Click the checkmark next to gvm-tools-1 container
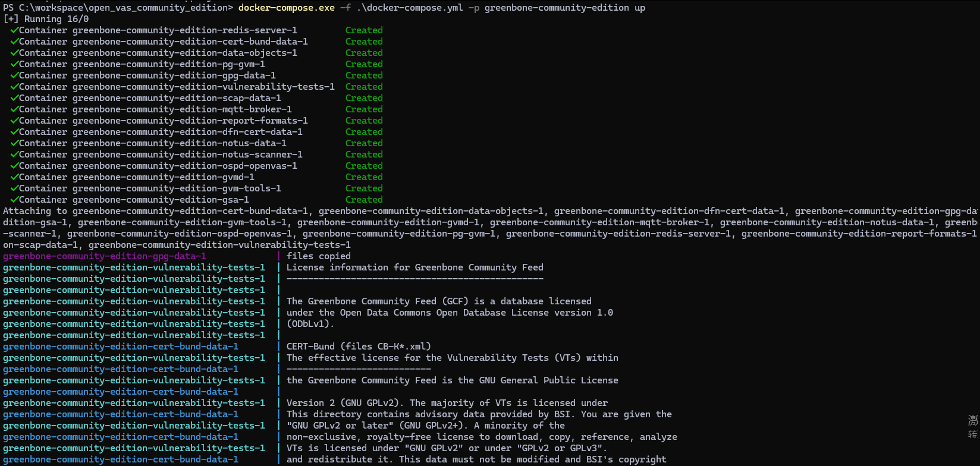The height and width of the screenshot is (466, 980). pos(14,188)
